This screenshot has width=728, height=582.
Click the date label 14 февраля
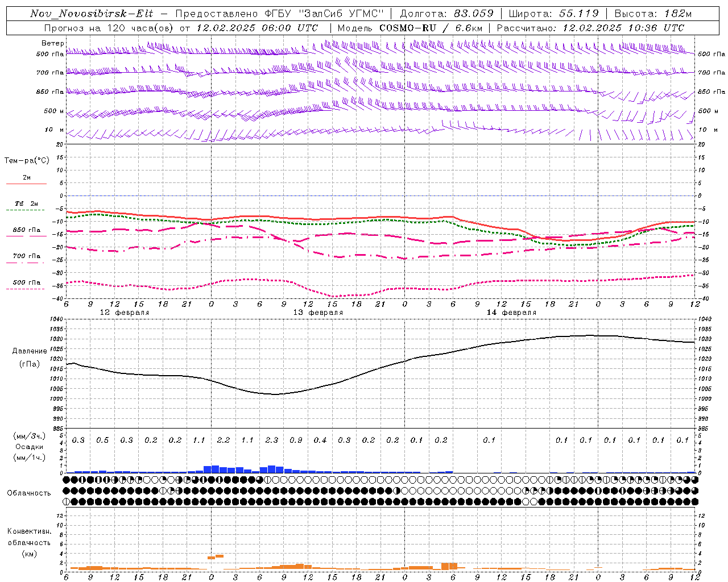click(511, 313)
